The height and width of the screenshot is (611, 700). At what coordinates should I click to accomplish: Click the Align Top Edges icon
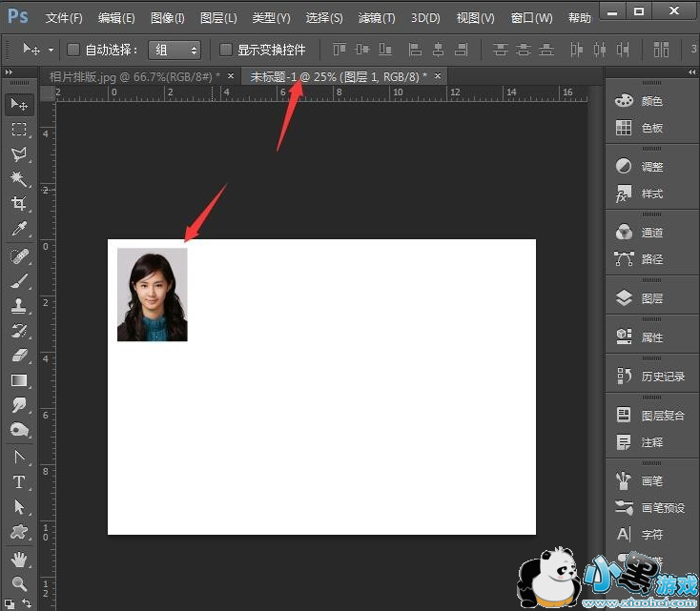pos(340,50)
